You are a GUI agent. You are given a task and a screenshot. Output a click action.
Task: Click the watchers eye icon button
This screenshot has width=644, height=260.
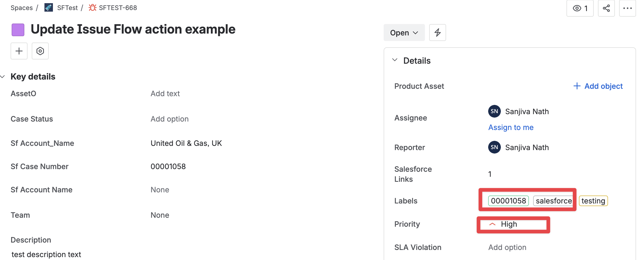coord(580,8)
